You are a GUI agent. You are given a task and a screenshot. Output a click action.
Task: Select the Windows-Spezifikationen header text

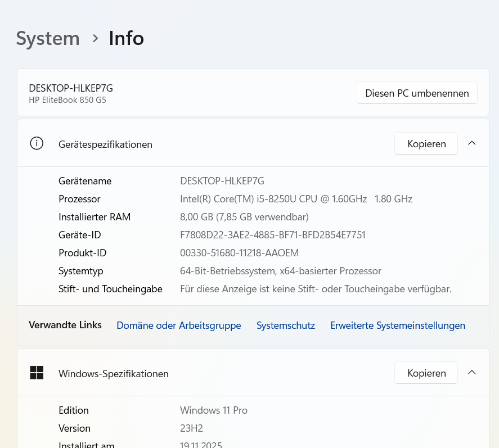[114, 374]
